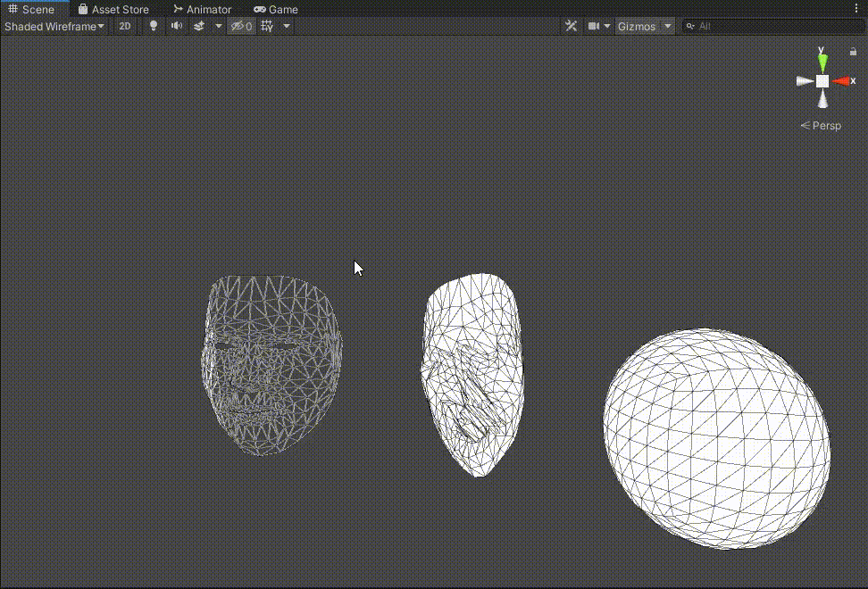Open the Game view tab
The width and height of the screenshot is (868, 589).
point(276,9)
